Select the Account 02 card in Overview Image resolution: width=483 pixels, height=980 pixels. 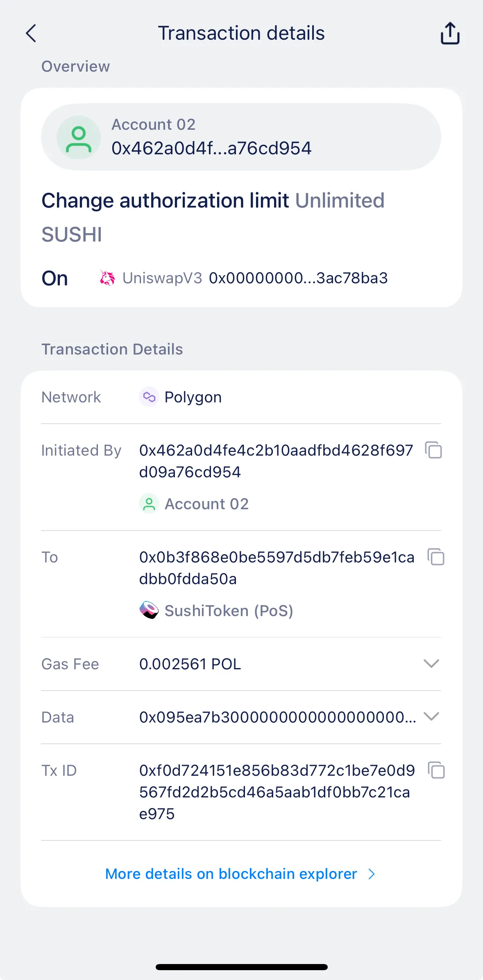click(242, 137)
